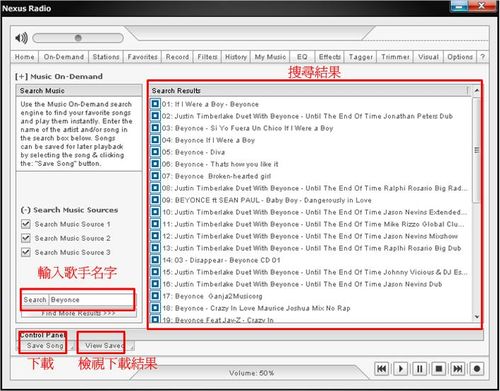Open the Record tab
Viewport: 500px width, 391px height.
[x=177, y=57]
